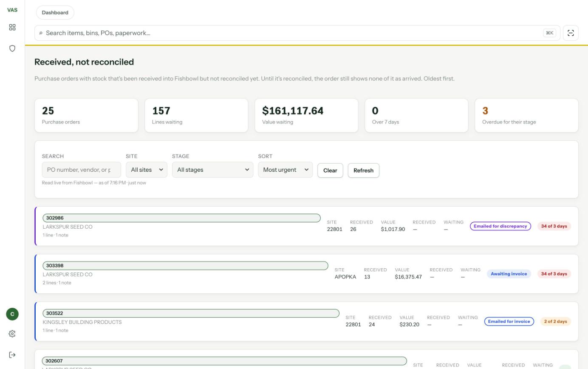The height and width of the screenshot is (369, 588).
Task: Click the magnifier icon in search bar
Action: pos(41,33)
